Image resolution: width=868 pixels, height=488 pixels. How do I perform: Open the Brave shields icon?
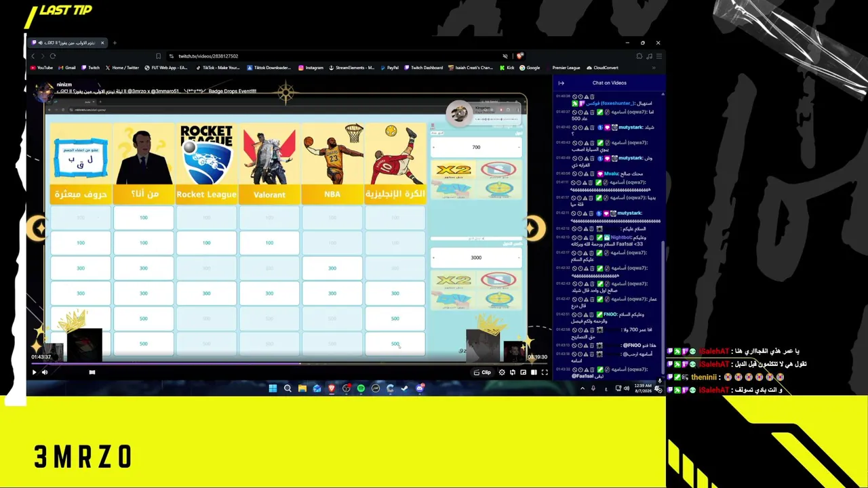coord(519,56)
